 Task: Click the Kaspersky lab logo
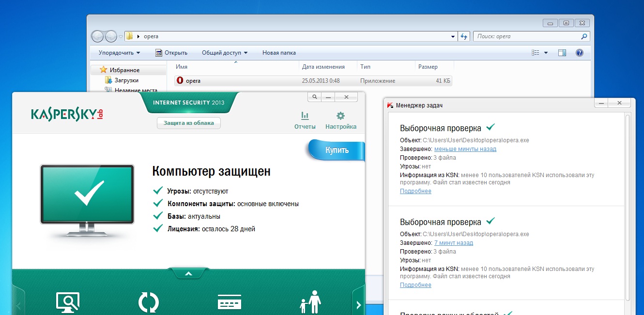tap(67, 115)
